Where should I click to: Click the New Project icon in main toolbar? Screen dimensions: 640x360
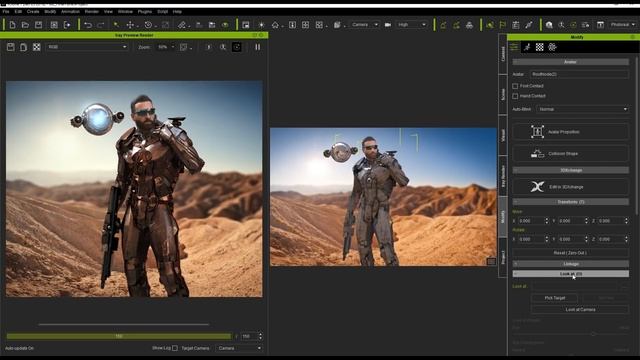pos(12,25)
